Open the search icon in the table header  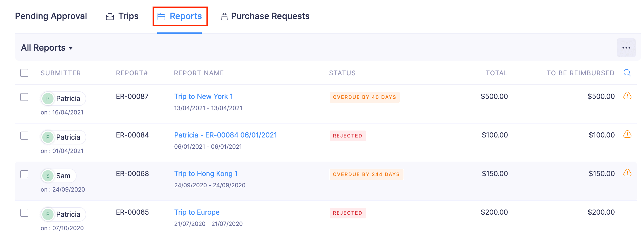tap(628, 73)
